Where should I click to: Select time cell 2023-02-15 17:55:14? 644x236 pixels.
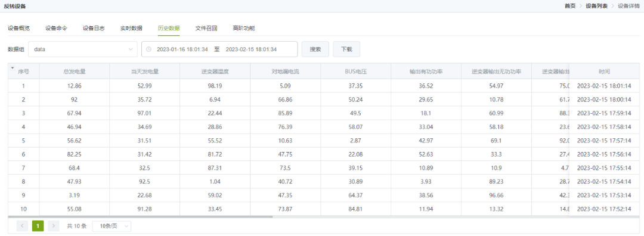point(604,168)
